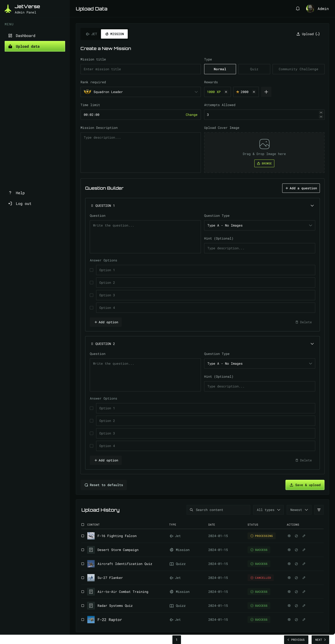Click Save & upload
Image resolution: width=335 pixels, height=644 pixels.
(305, 485)
